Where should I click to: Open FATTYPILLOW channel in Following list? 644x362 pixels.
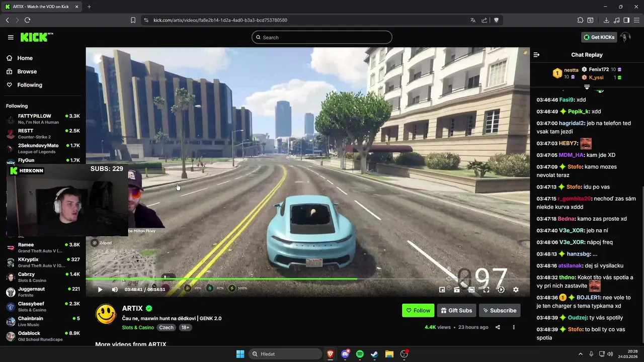click(x=43, y=119)
